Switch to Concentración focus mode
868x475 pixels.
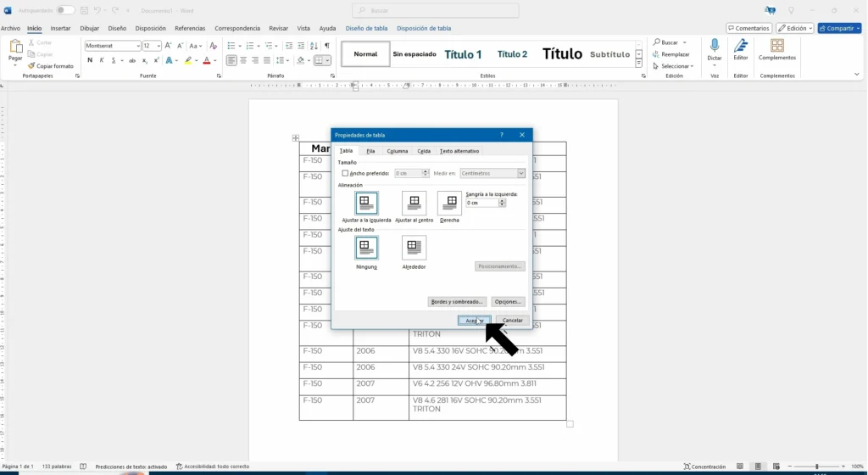pos(704,467)
